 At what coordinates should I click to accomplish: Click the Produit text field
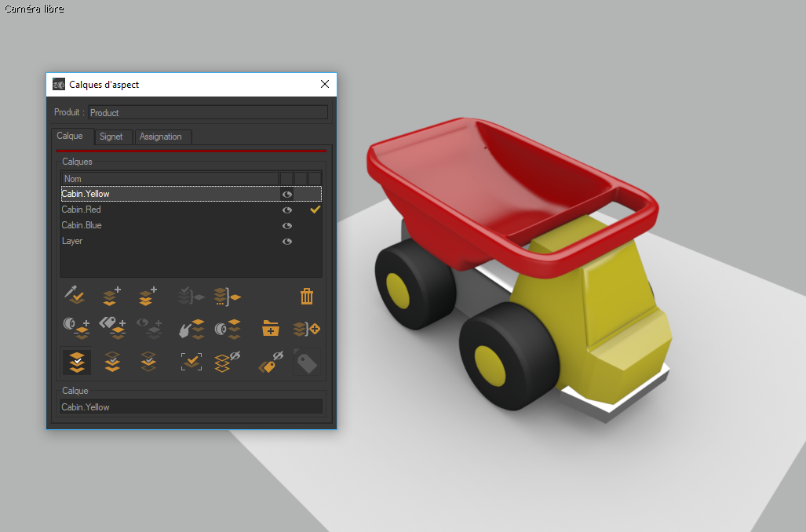[208, 112]
